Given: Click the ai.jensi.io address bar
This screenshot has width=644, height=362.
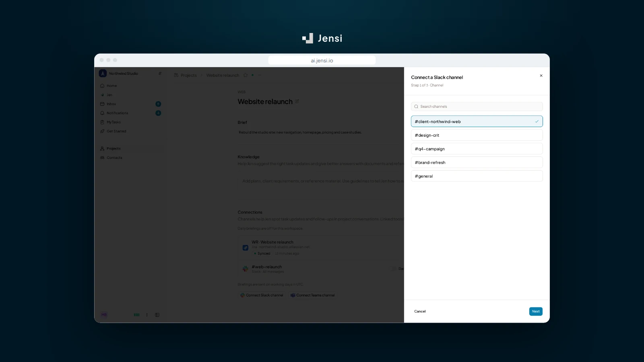Looking at the screenshot, I should tap(322, 60).
